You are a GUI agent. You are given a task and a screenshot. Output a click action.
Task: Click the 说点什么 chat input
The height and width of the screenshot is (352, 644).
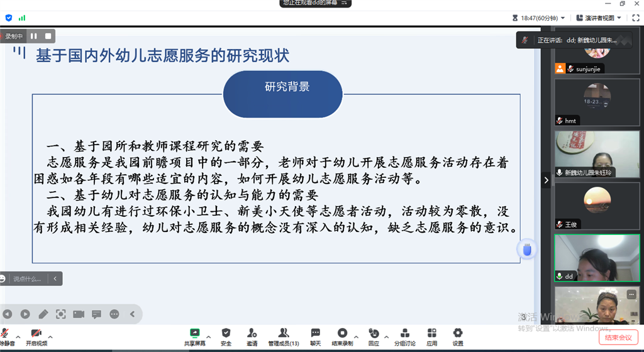27,279
